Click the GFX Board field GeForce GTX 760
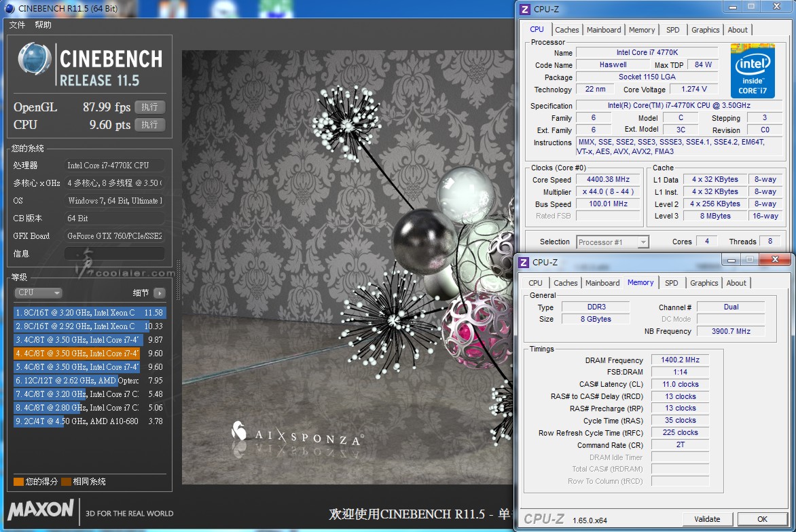Screen dimensions: 796x532 tap(114, 236)
